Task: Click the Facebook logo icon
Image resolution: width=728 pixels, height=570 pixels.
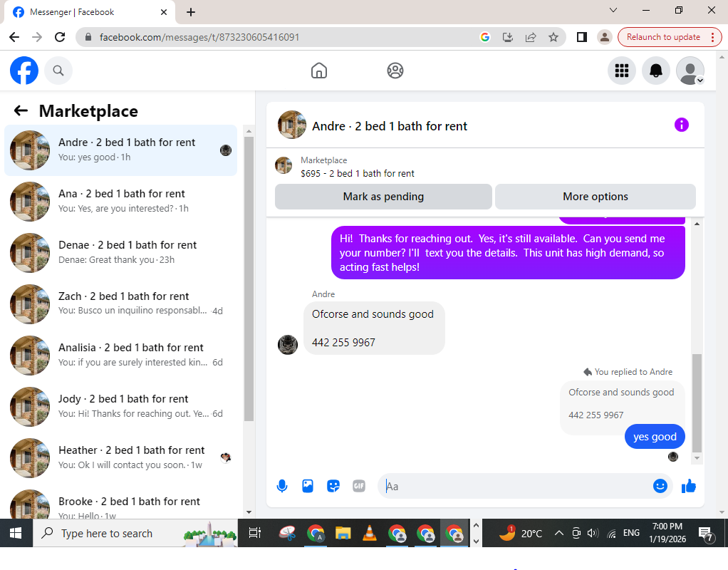Action: (x=24, y=71)
